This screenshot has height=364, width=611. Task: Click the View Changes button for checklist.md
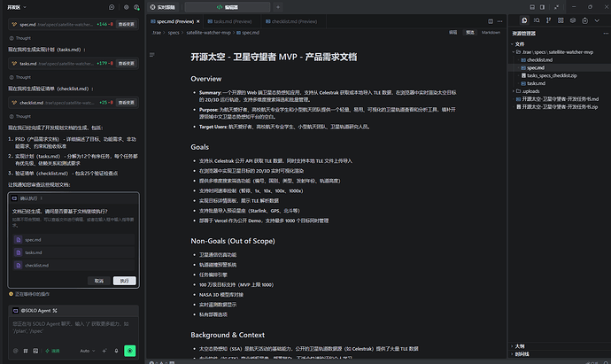click(127, 103)
